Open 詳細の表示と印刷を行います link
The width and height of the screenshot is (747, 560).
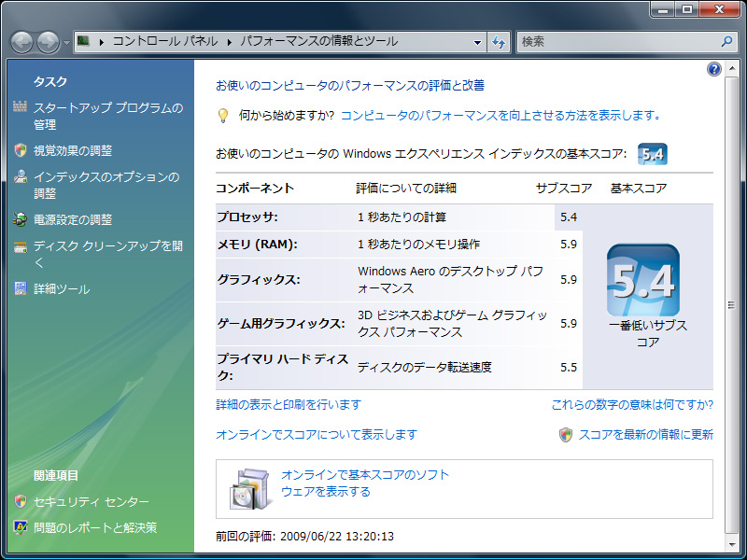click(x=288, y=404)
